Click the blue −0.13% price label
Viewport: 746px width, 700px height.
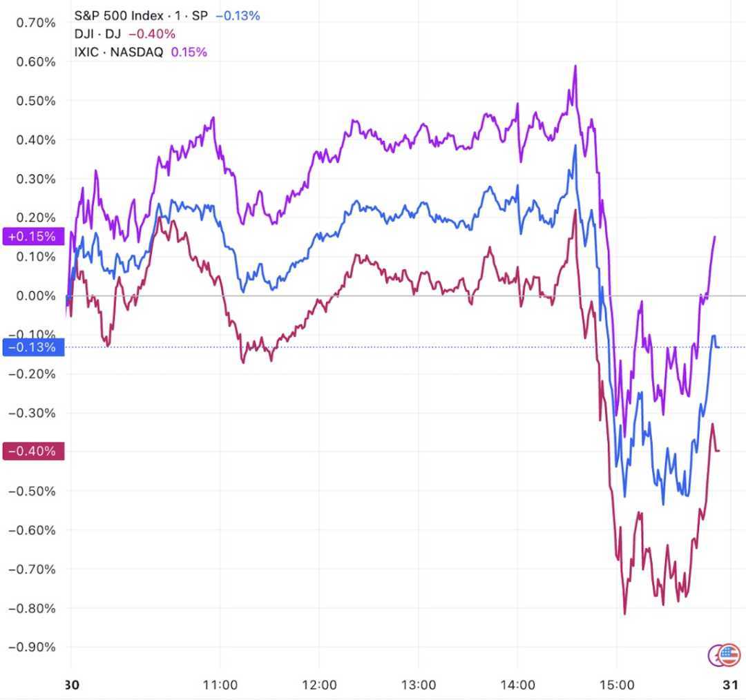tap(32, 347)
